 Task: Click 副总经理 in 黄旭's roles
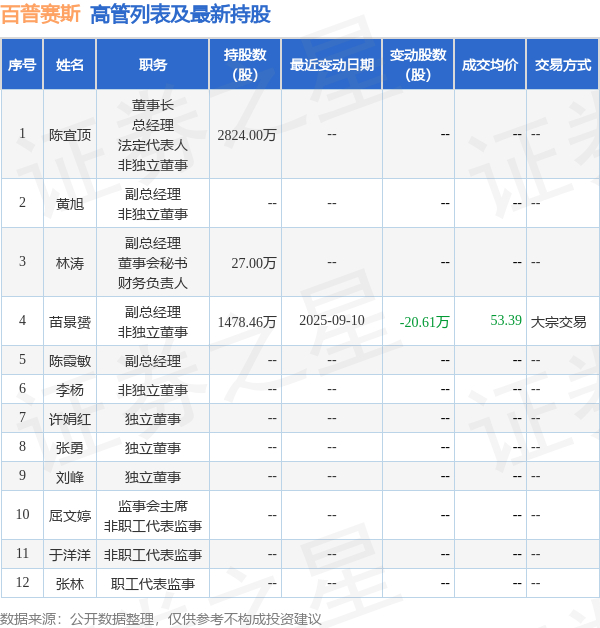coord(153,194)
